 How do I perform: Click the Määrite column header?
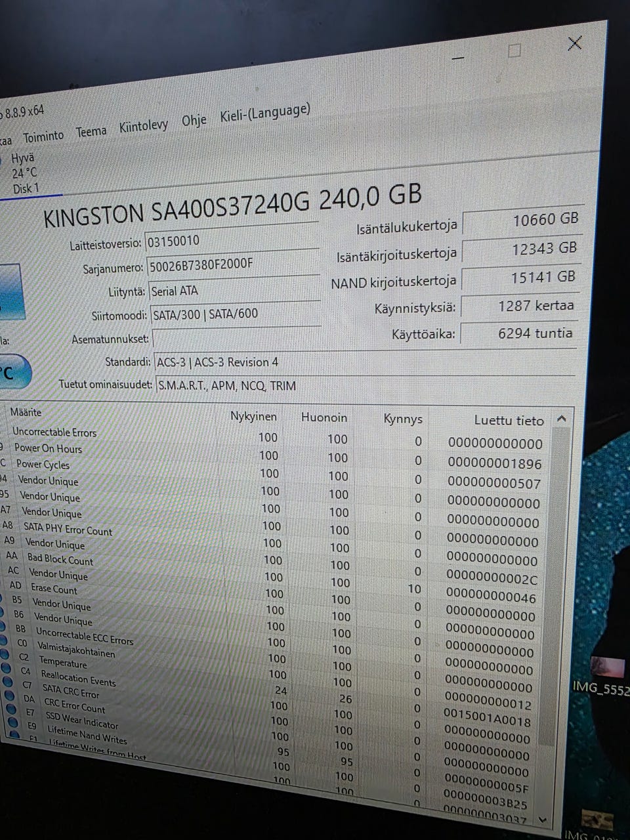coord(26,412)
